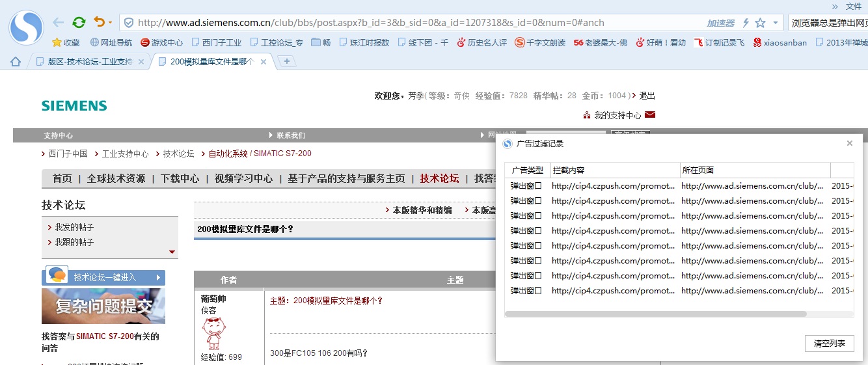Image resolution: width=868 pixels, height=365 pixels.
Task: Open the 畅 bookmark folder
Action: pyautogui.click(x=321, y=42)
